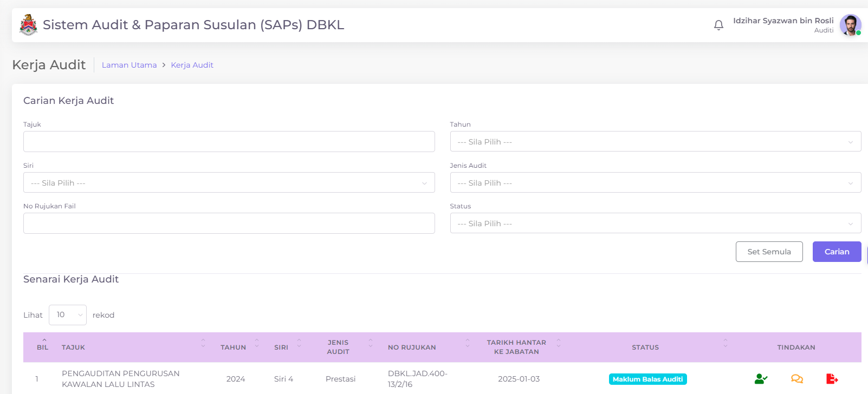Click the green user-check action icon
Screen dimensions: 868x394
click(x=761, y=379)
